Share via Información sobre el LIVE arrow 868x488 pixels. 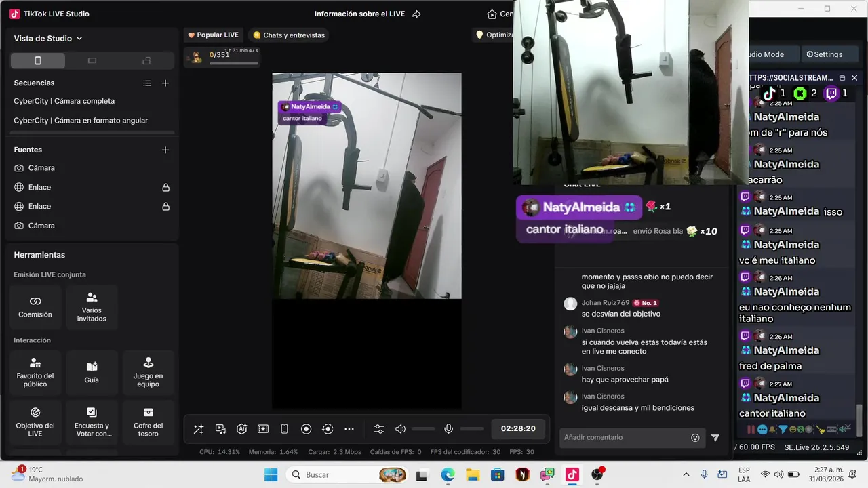417,14
